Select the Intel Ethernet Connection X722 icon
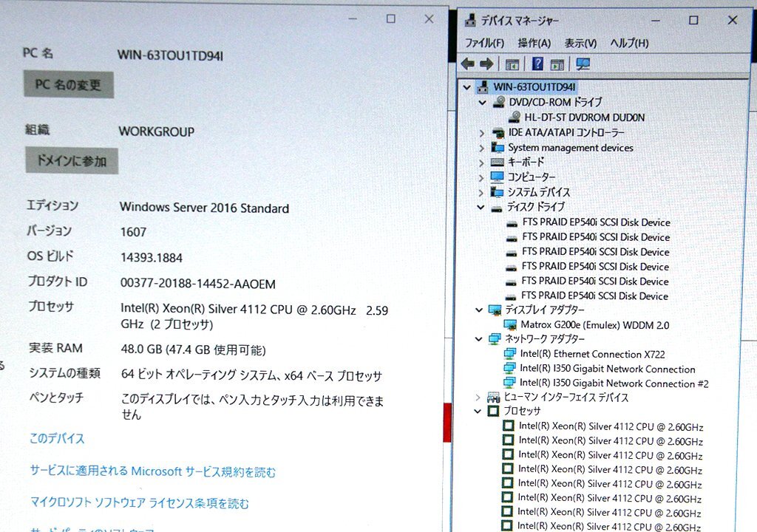This screenshot has height=532, width=757. pyautogui.click(x=510, y=354)
